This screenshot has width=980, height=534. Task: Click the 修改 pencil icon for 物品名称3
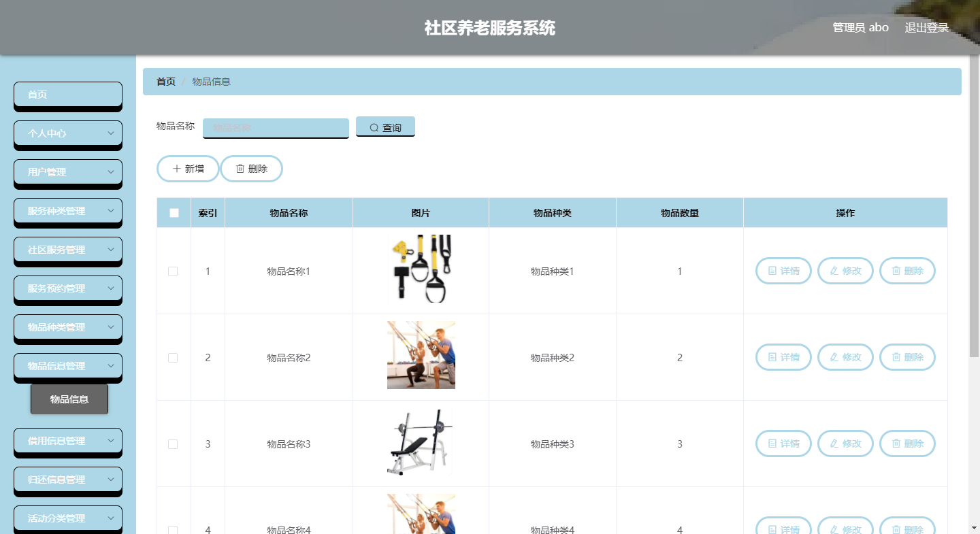coord(834,444)
